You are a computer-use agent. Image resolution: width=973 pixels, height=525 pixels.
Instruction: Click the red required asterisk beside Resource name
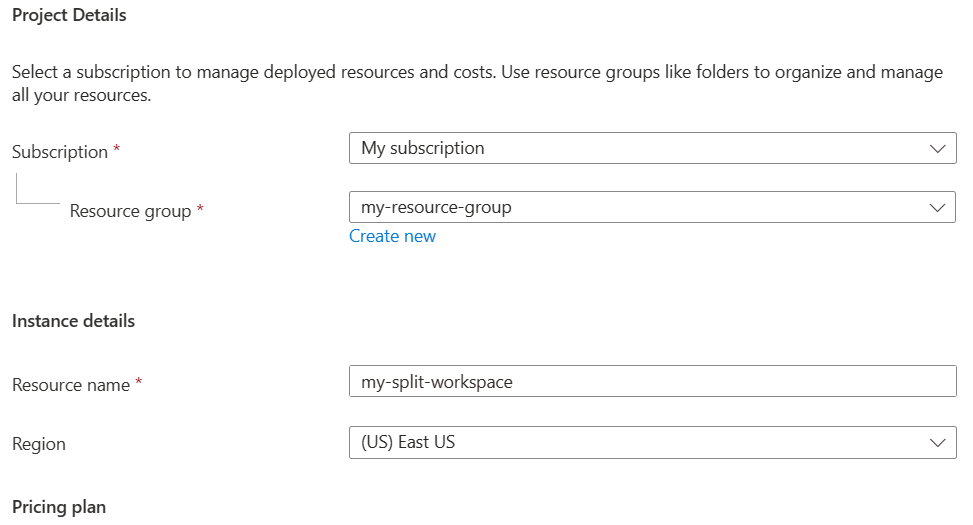(x=139, y=383)
